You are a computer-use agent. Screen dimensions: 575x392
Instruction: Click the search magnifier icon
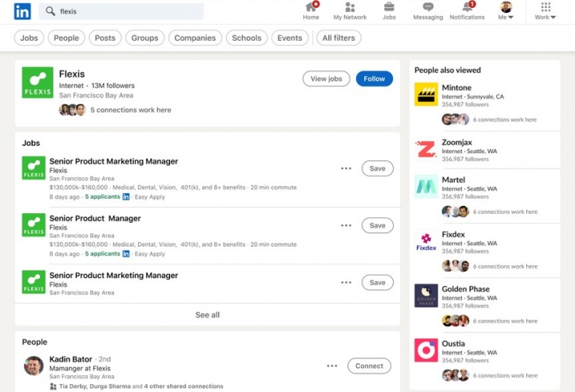50,11
